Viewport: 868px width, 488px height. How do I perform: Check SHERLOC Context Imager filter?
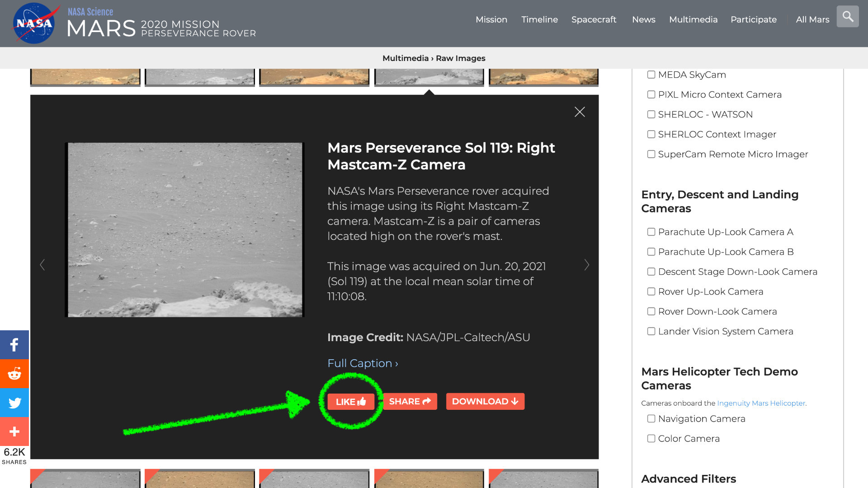click(651, 134)
